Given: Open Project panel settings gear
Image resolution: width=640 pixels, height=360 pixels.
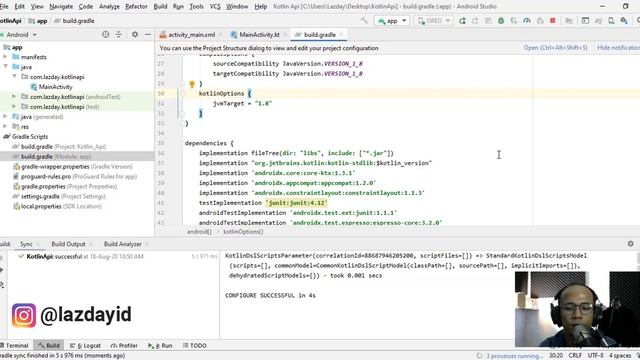Looking at the screenshot, I should click(135, 35).
